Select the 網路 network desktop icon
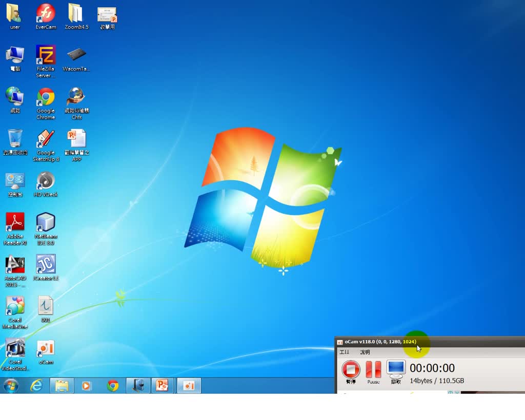 pyautogui.click(x=15, y=100)
